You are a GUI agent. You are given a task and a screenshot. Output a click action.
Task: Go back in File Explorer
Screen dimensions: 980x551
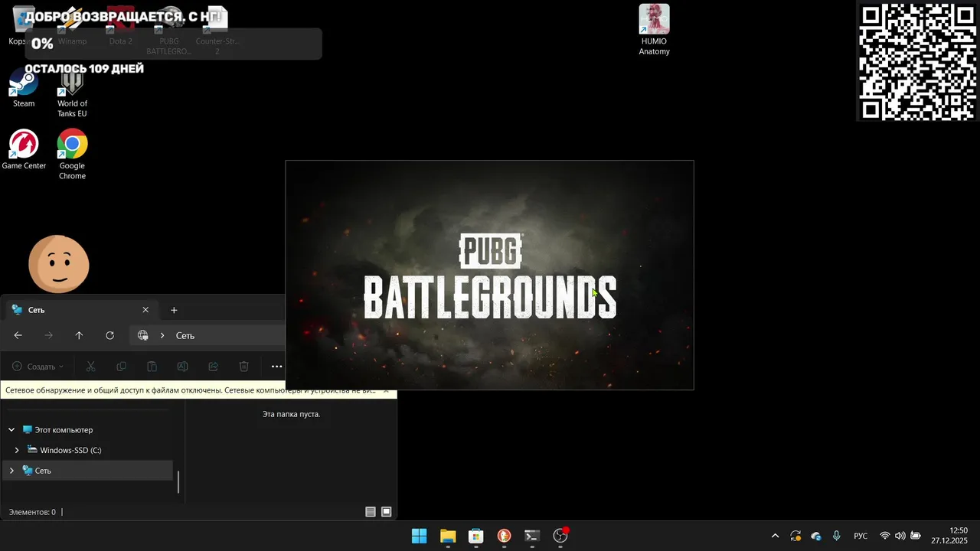tap(18, 335)
